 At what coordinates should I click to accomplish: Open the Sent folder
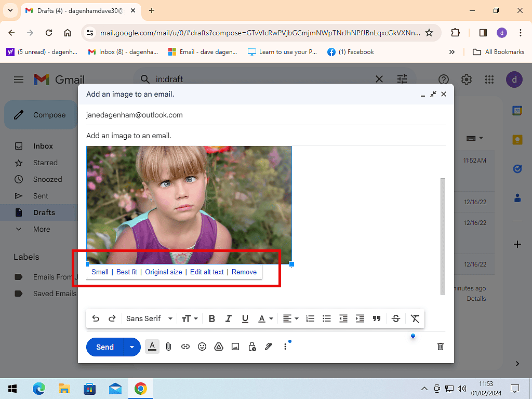[x=41, y=196]
